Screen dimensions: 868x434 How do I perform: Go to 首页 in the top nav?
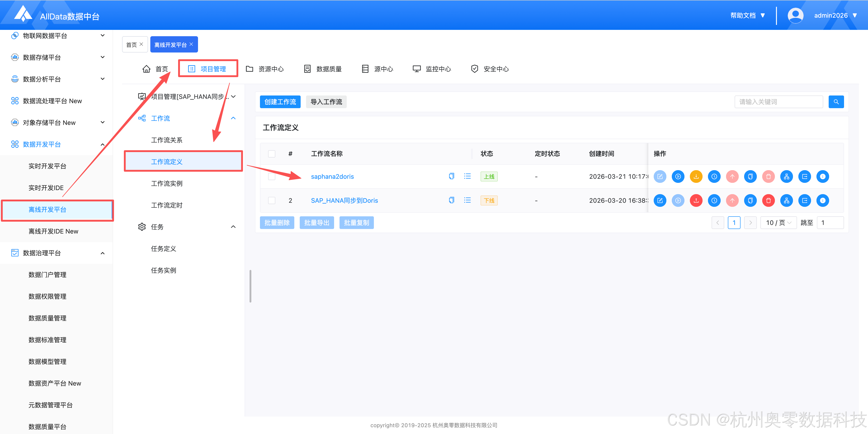tap(155, 69)
